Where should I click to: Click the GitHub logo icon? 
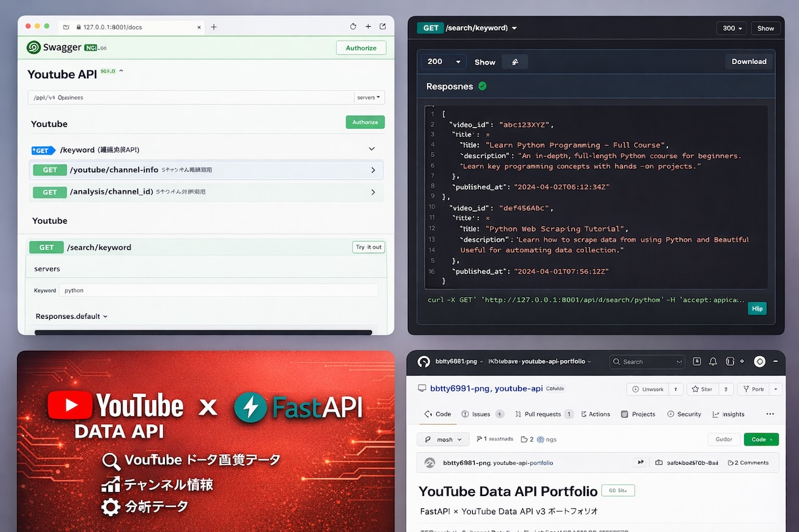coord(424,362)
